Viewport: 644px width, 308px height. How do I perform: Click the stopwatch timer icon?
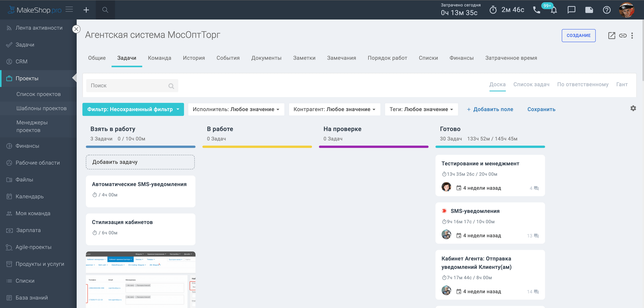pyautogui.click(x=493, y=10)
